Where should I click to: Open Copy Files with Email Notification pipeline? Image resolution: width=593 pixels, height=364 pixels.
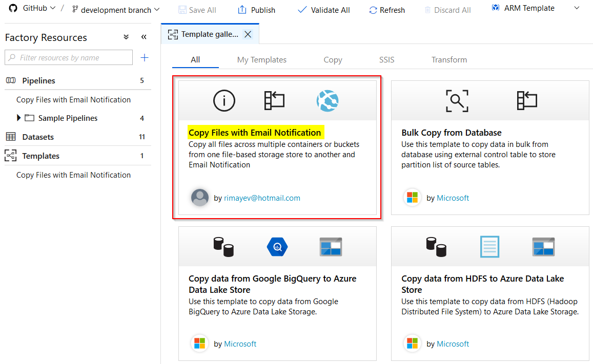coord(73,100)
